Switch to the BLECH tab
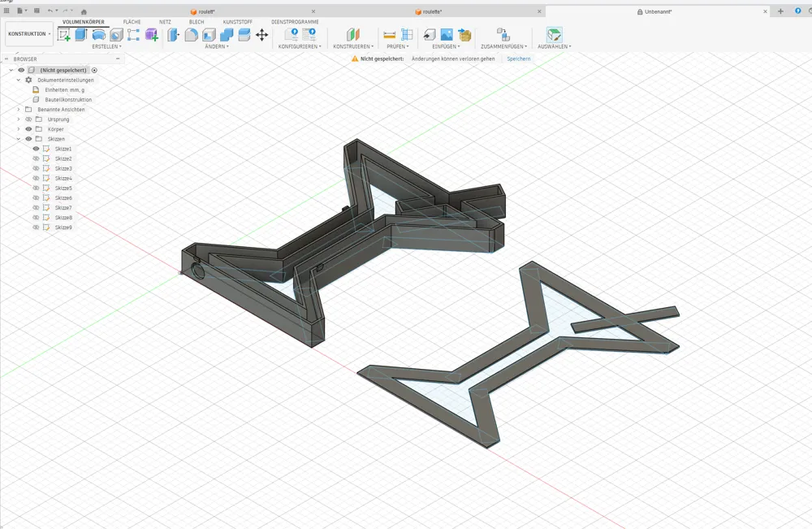The image size is (812, 529). pos(197,22)
